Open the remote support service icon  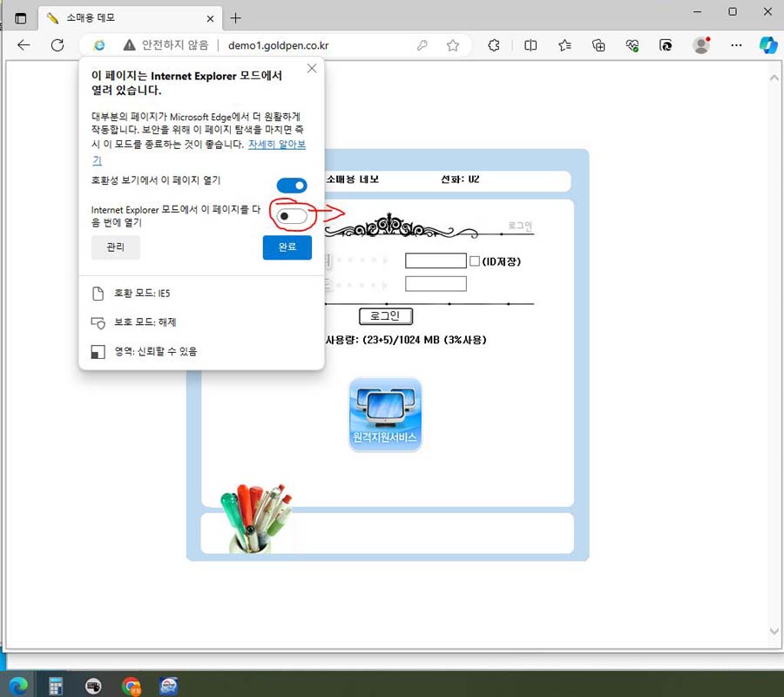385,415
